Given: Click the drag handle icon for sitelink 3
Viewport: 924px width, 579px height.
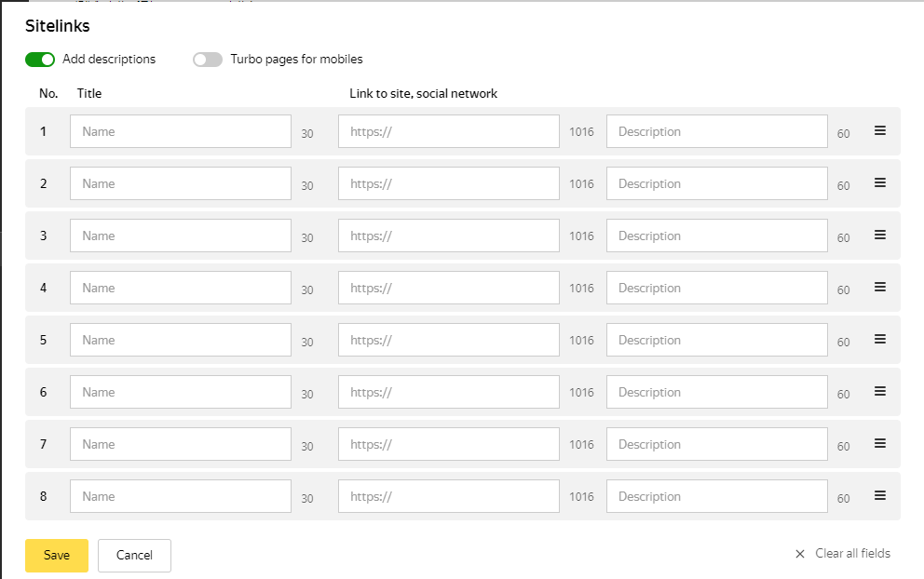Looking at the screenshot, I should coord(879,236).
